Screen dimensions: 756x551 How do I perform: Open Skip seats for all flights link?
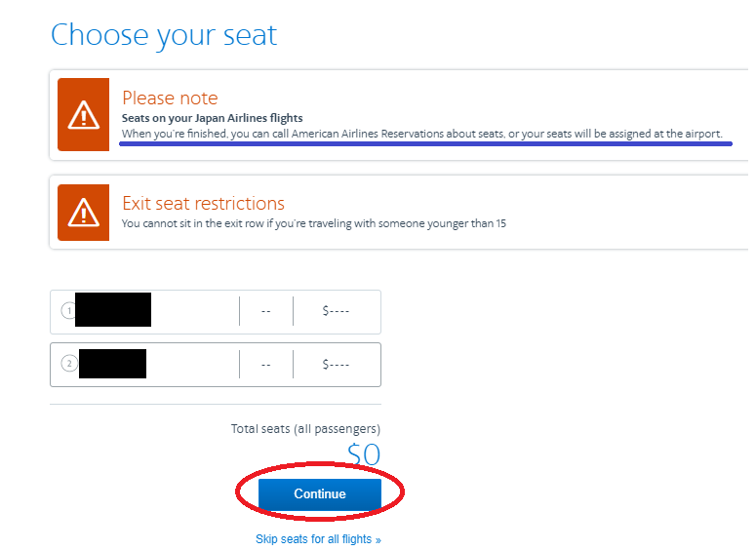pos(318,539)
